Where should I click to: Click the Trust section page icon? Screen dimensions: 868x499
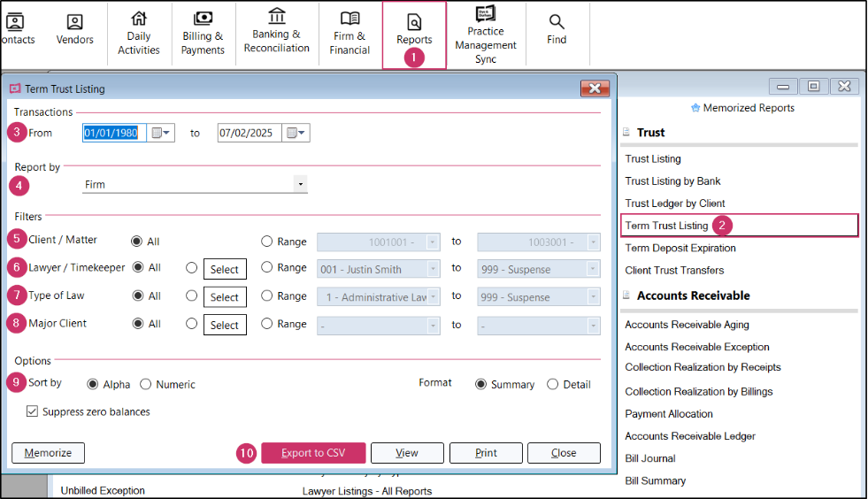coord(626,132)
